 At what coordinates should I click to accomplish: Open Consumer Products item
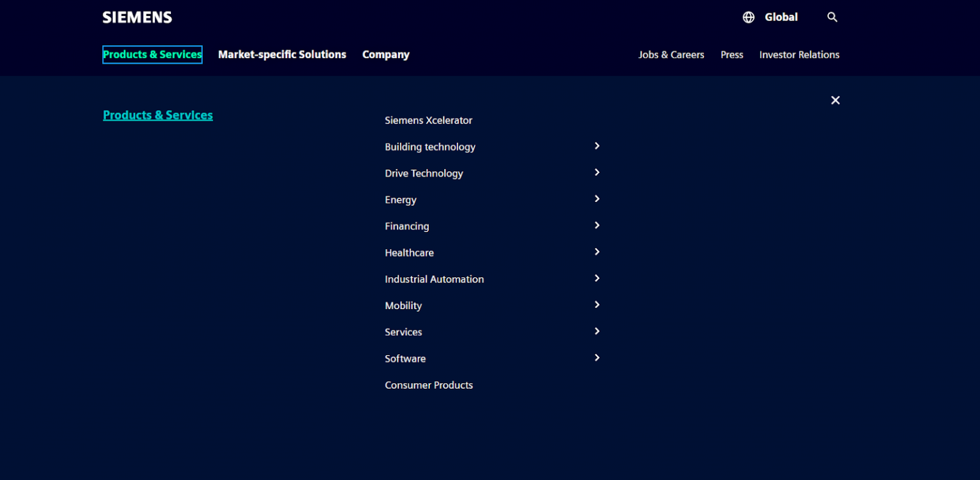pyautogui.click(x=429, y=385)
